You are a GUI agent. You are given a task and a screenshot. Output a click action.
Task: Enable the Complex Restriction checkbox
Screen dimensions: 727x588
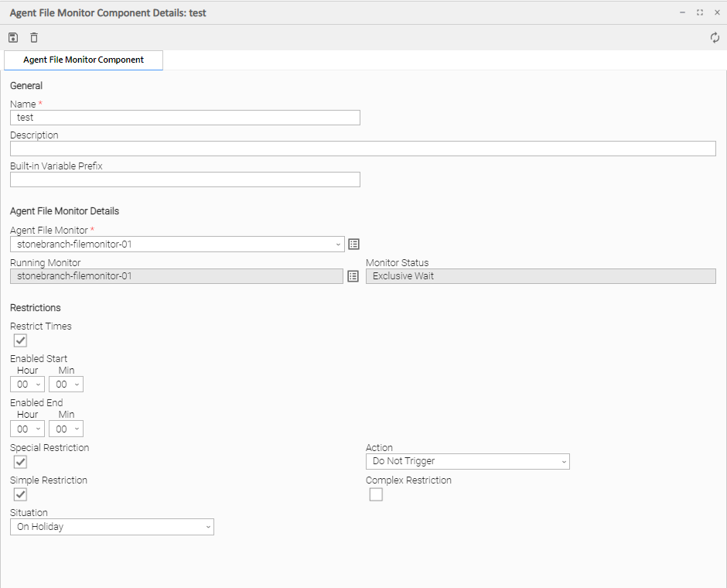click(376, 494)
